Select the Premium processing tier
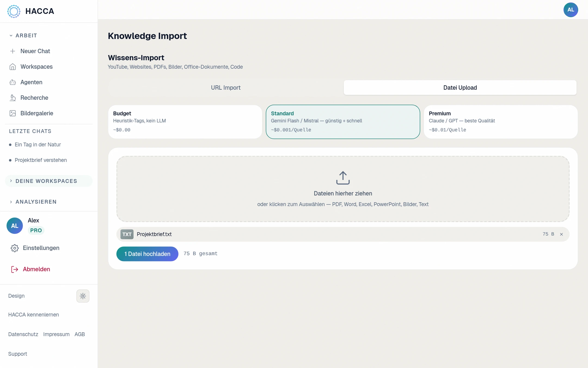The image size is (588, 368). coord(501,122)
